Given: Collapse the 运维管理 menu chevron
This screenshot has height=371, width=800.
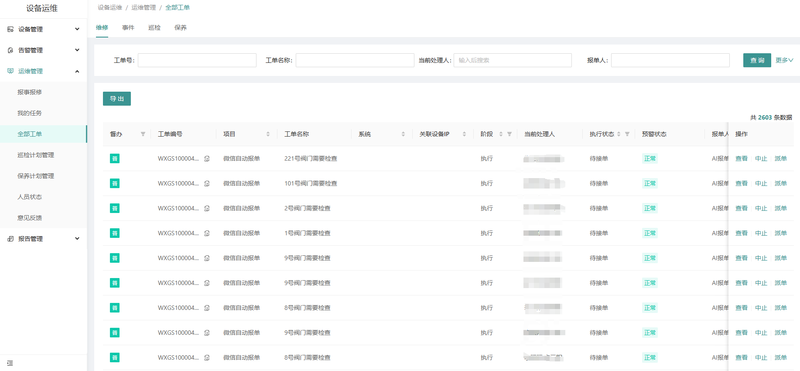Looking at the screenshot, I should tap(77, 71).
